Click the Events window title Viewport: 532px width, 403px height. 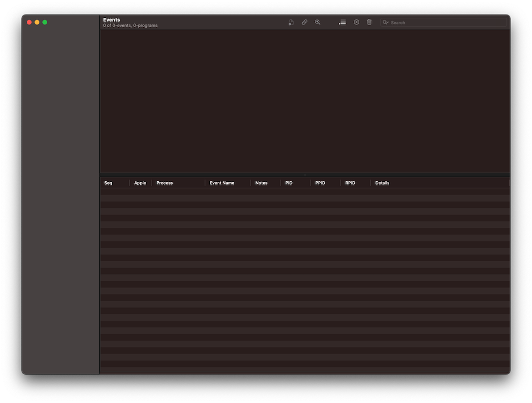pyautogui.click(x=112, y=19)
